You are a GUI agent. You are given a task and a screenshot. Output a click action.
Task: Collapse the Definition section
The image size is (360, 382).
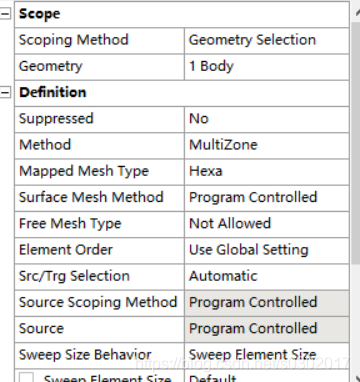5,92
